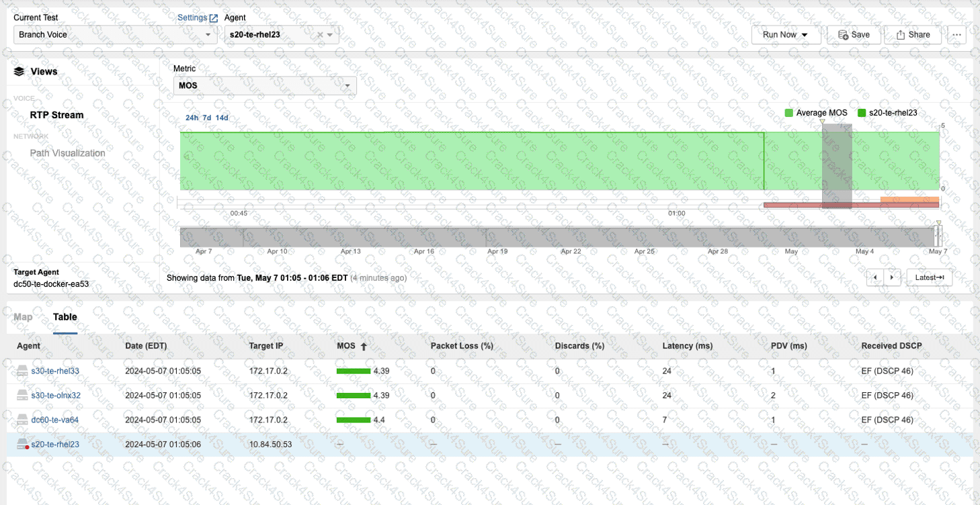Click the Views layers icon

pos(19,72)
